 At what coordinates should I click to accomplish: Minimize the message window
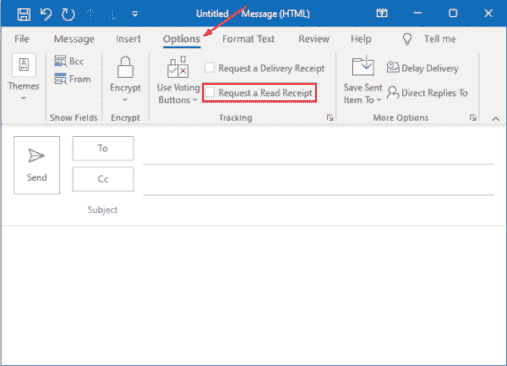coord(417,13)
